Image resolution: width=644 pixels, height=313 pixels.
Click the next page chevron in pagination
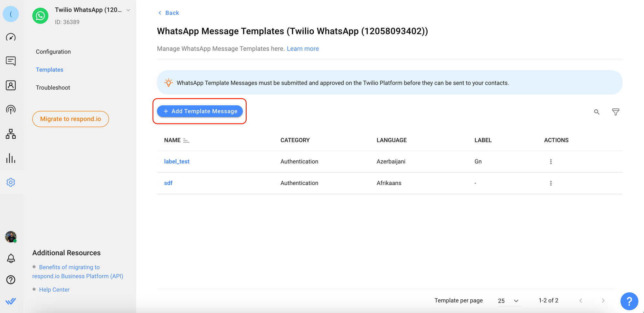click(x=603, y=300)
